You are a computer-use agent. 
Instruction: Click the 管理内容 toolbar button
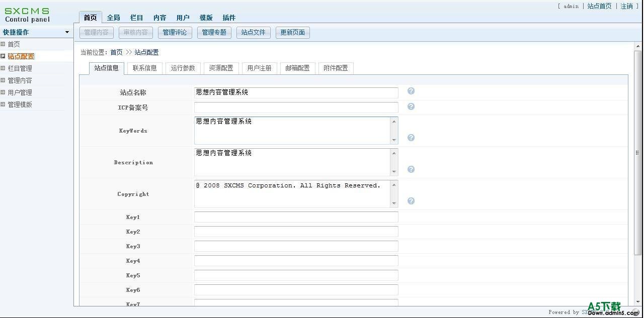(x=97, y=33)
